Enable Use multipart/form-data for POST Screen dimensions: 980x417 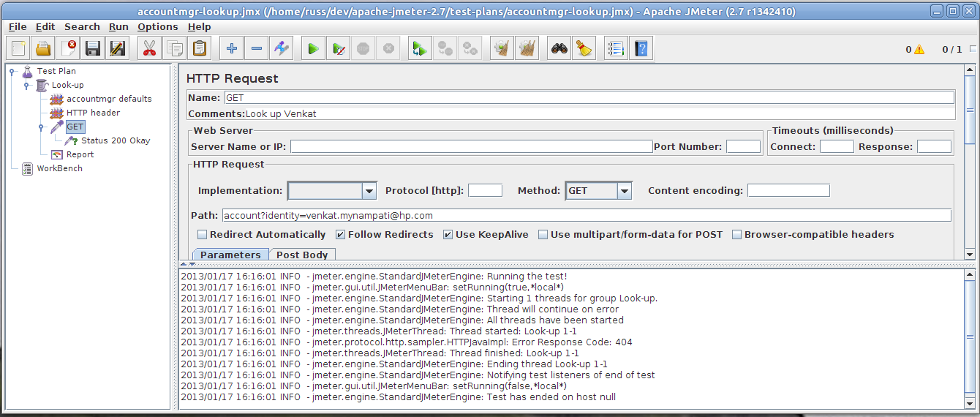click(x=543, y=235)
